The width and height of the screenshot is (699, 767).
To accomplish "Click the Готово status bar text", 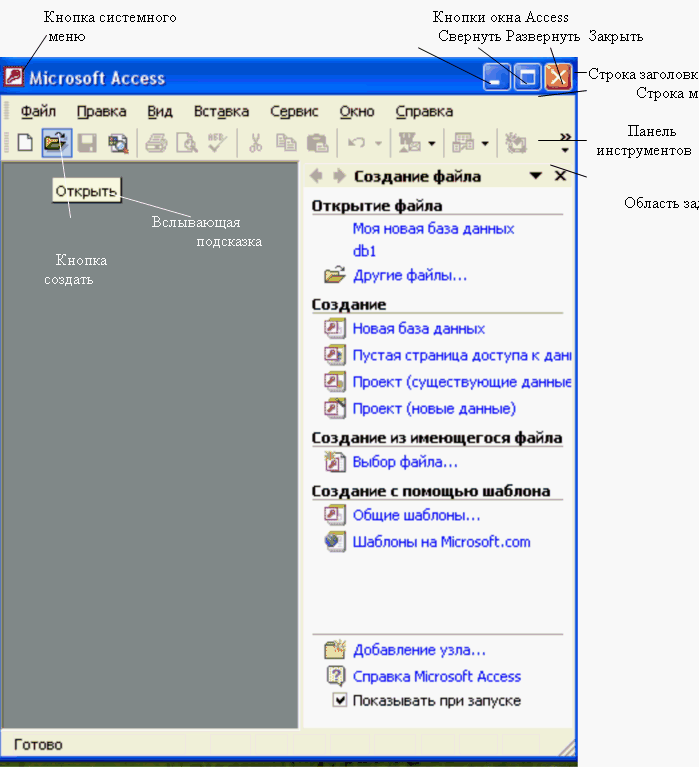I will [38, 744].
